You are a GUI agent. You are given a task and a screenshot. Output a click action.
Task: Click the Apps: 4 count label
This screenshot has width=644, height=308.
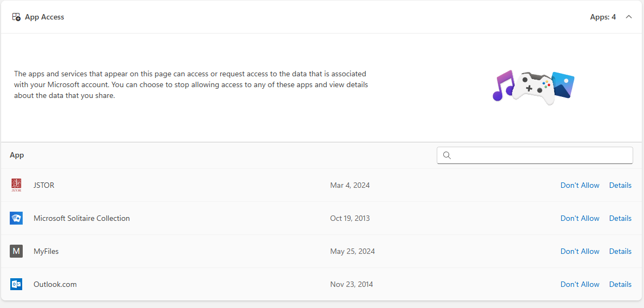coord(603,17)
